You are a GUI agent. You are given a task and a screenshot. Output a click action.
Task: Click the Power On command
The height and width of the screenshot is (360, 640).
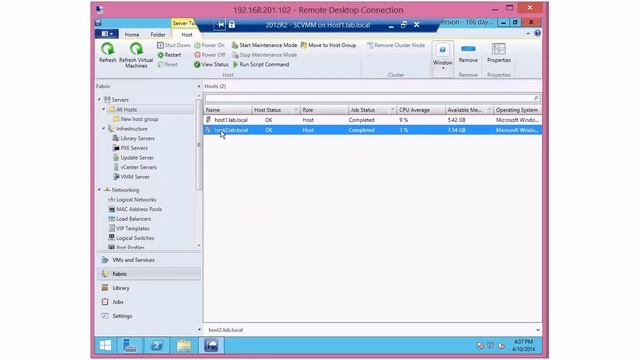[209, 45]
